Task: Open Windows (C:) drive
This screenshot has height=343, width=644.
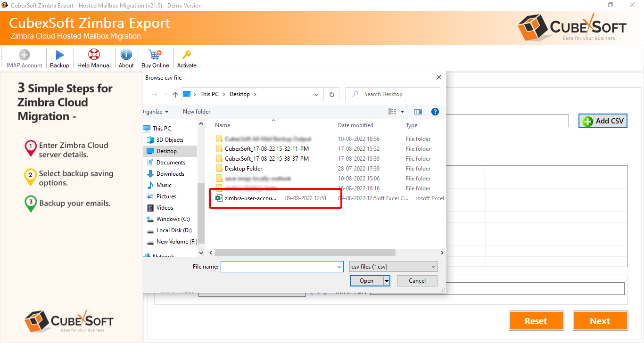Action: pyautogui.click(x=173, y=219)
